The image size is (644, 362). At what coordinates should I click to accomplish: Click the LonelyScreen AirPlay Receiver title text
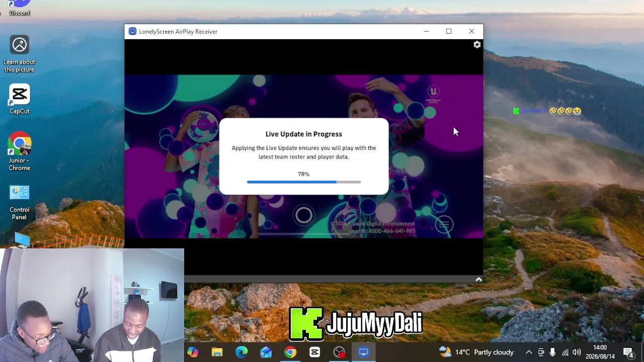pyautogui.click(x=178, y=31)
